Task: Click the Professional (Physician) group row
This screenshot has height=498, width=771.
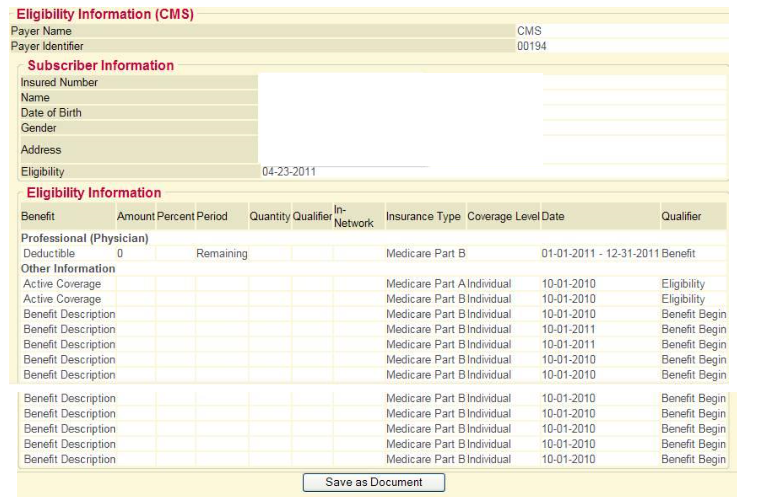Action: point(85,239)
